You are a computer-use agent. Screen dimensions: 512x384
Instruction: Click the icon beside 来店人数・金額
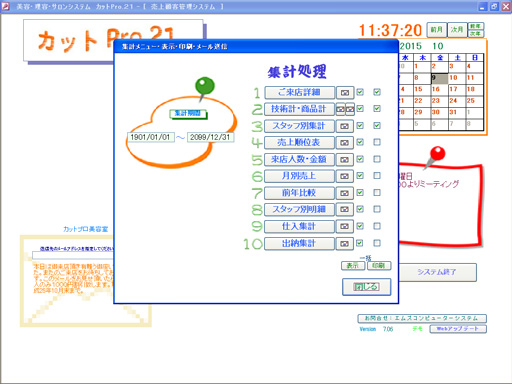pyautogui.click(x=345, y=160)
